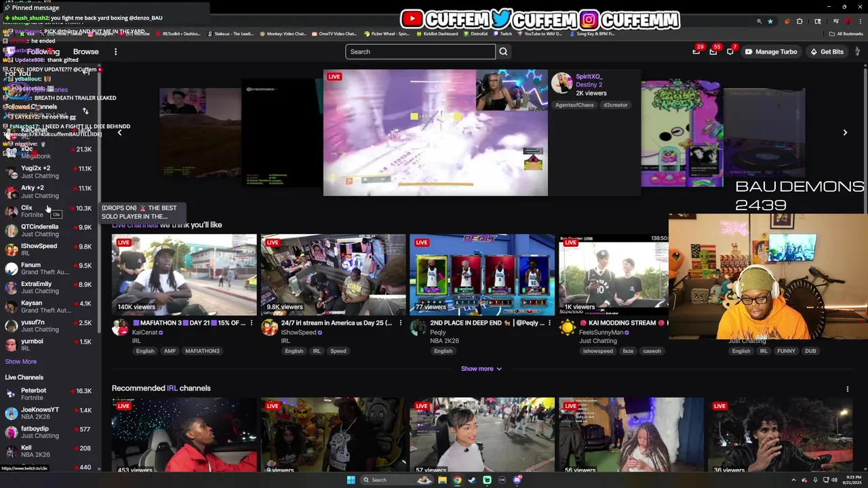Screen dimensions: 868x488
Task: Play the featured live Destiny 2 stream
Action: click(x=435, y=133)
